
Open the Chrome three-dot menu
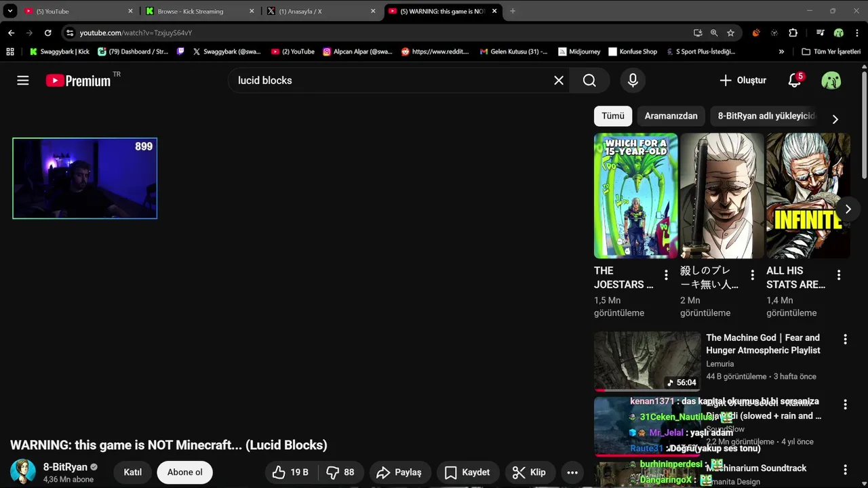(x=856, y=33)
